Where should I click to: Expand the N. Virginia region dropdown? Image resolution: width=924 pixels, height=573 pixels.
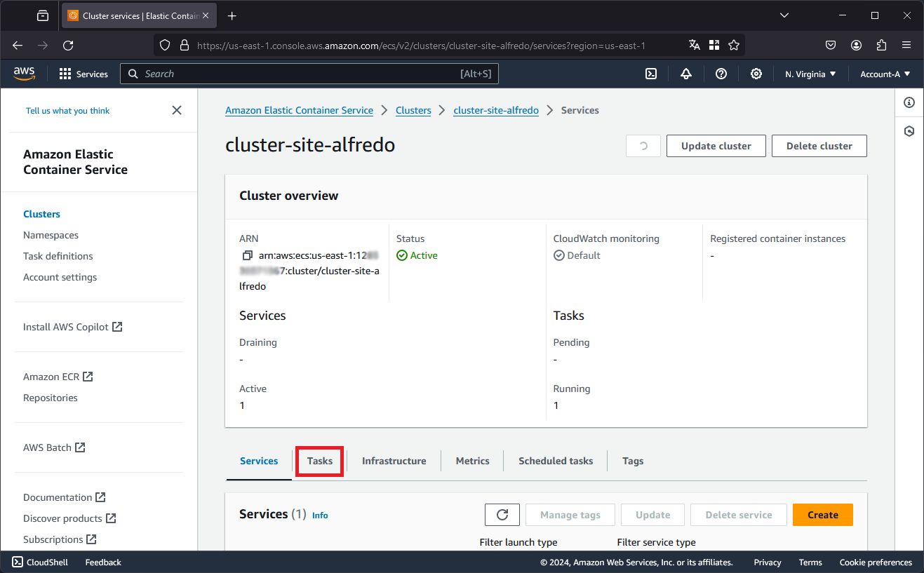(x=810, y=74)
